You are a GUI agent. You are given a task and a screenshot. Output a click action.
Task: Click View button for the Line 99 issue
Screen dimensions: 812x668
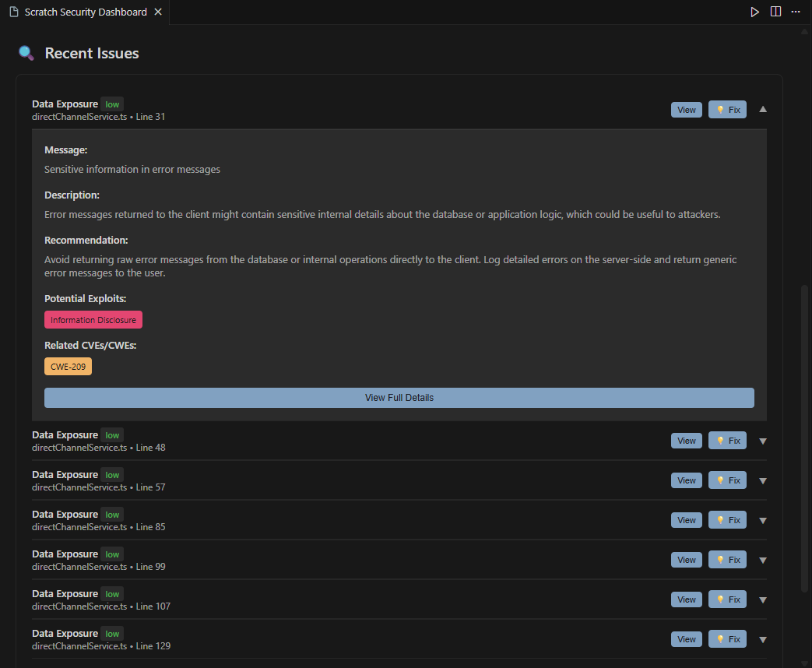[686, 559]
